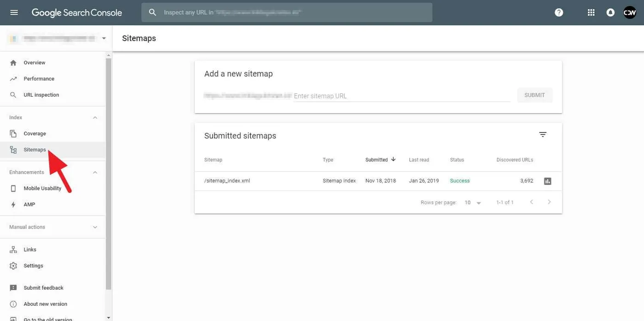Open the URL inspection menu item
Image resolution: width=644 pixels, height=321 pixels.
[52, 95]
